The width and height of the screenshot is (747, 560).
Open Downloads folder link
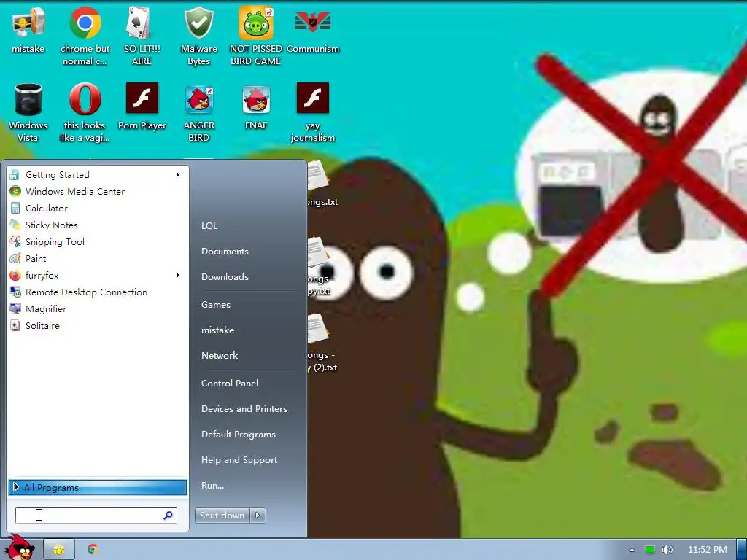point(225,276)
